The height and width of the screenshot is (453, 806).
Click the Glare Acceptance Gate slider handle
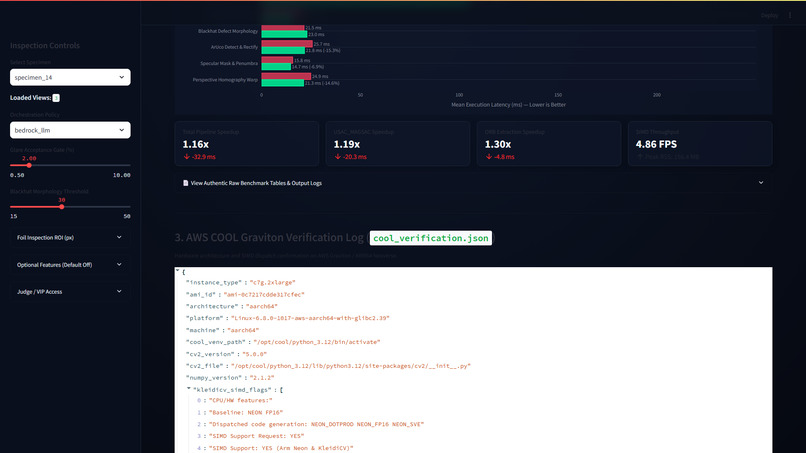pos(29,165)
